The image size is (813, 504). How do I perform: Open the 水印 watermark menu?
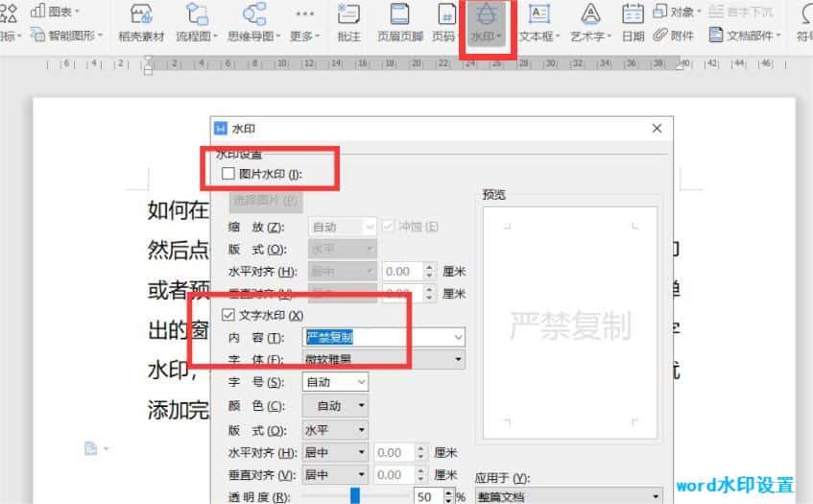tap(487, 24)
